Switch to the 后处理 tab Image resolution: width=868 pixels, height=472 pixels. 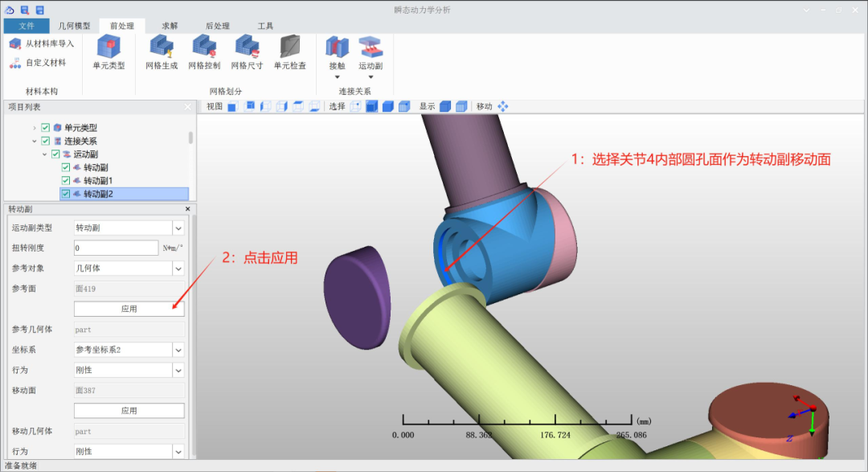218,26
